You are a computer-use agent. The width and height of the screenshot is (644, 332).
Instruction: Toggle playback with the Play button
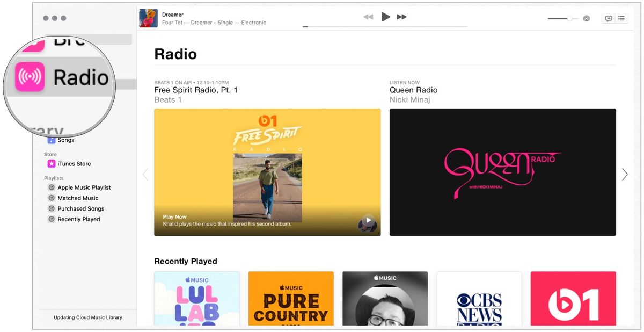(x=385, y=17)
